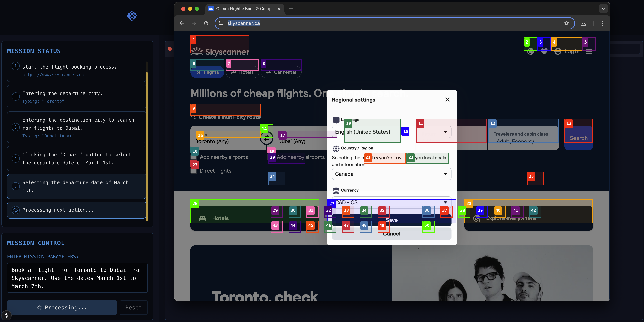This screenshot has width=644, height=322.
Task: Open saved items via heart icon
Action: tap(544, 52)
